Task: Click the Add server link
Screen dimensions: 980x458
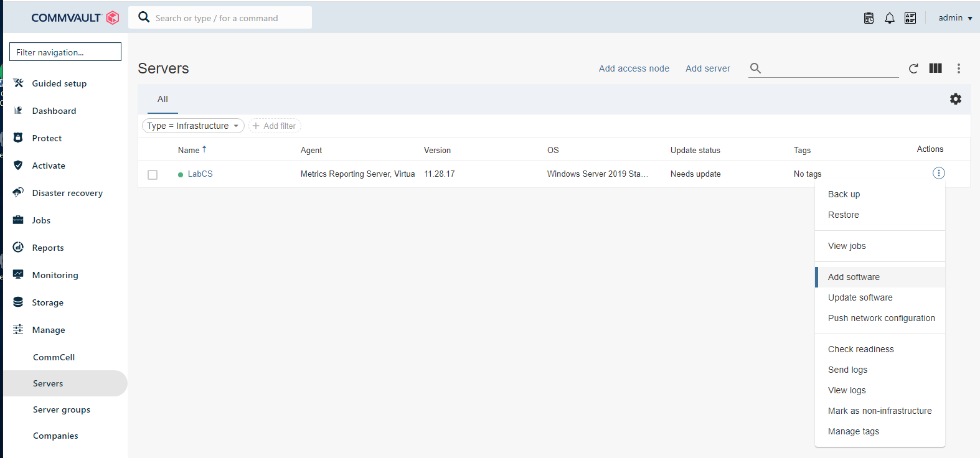Action: coord(707,68)
